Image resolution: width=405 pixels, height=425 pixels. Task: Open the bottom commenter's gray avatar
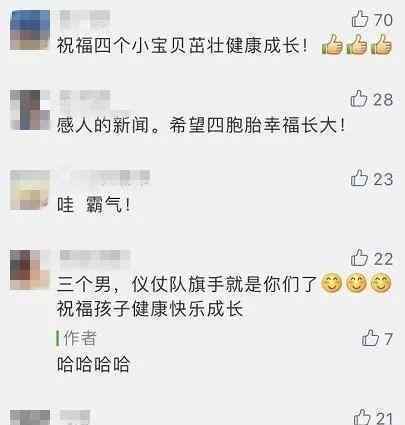click(30, 417)
